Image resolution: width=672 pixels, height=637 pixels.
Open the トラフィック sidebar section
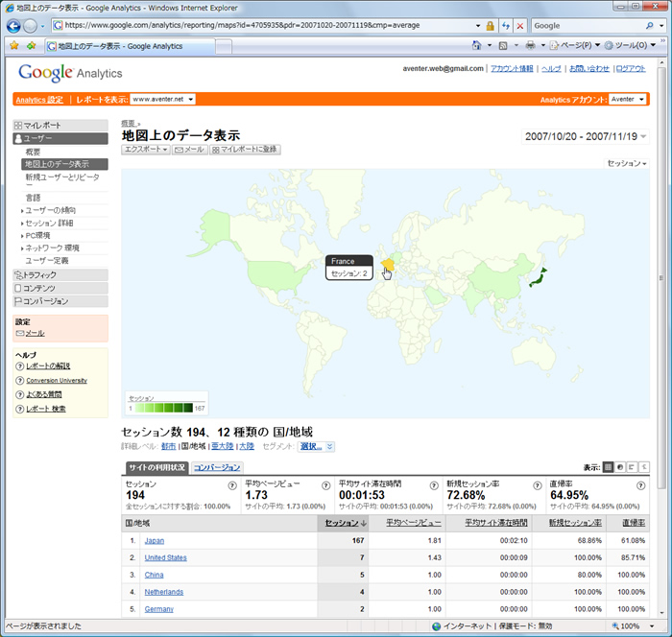coord(60,274)
